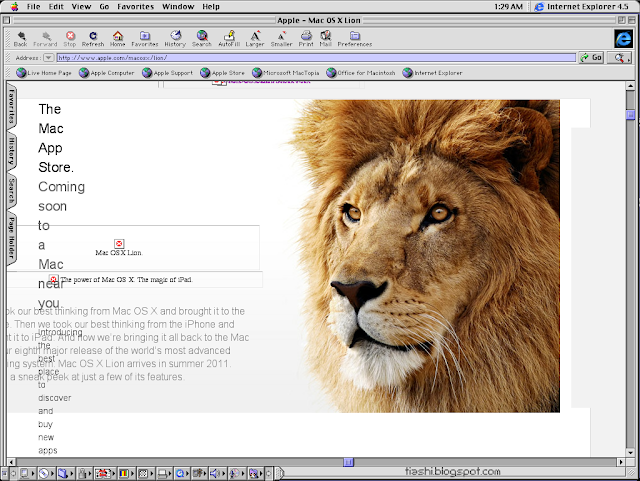Expand the arrow beside the speaker volume control strip icon
640x481 pixels.
pyautogui.click(x=224, y=474)
